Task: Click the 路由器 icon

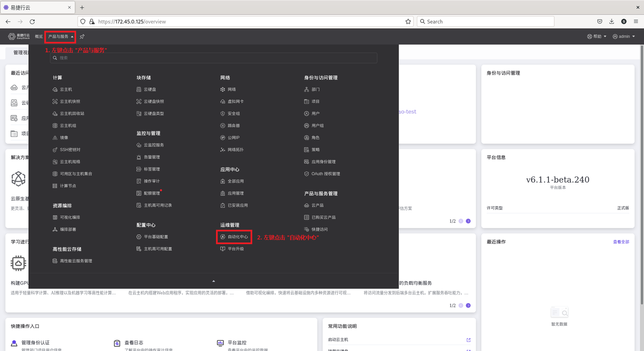Action: click(x=223, y=126)
